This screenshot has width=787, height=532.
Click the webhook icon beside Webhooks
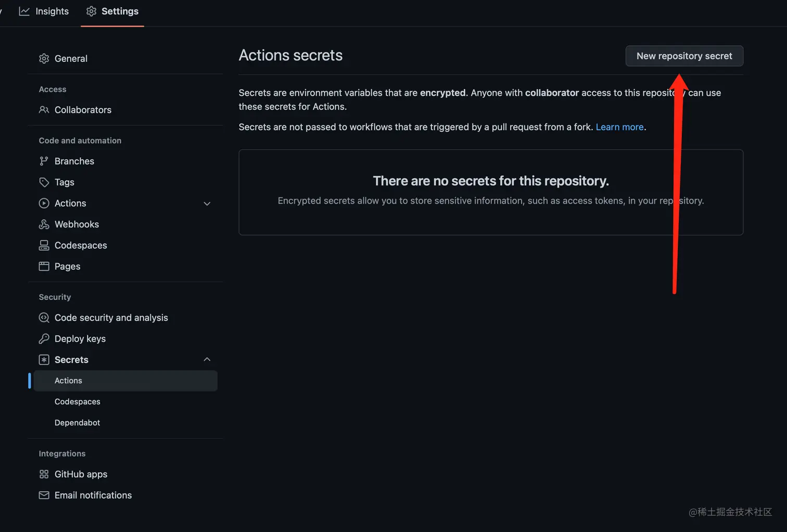(x=44, y=224)
